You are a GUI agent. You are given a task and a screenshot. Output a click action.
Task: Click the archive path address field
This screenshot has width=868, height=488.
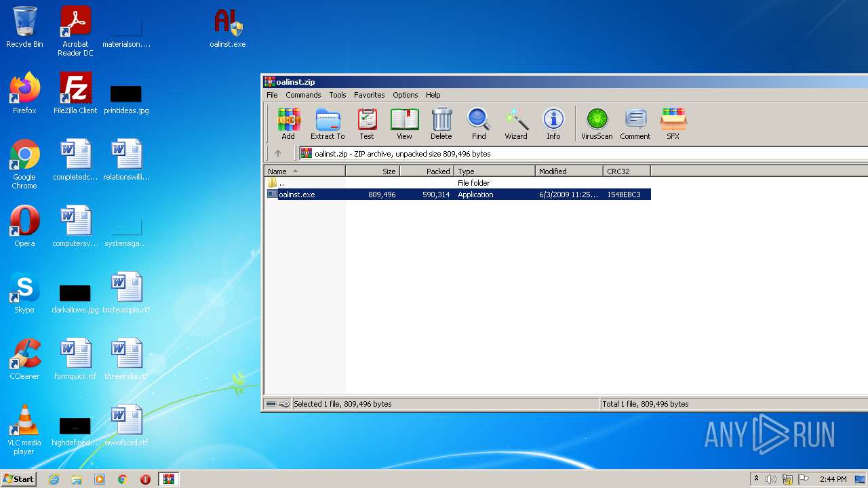(583, 154)
